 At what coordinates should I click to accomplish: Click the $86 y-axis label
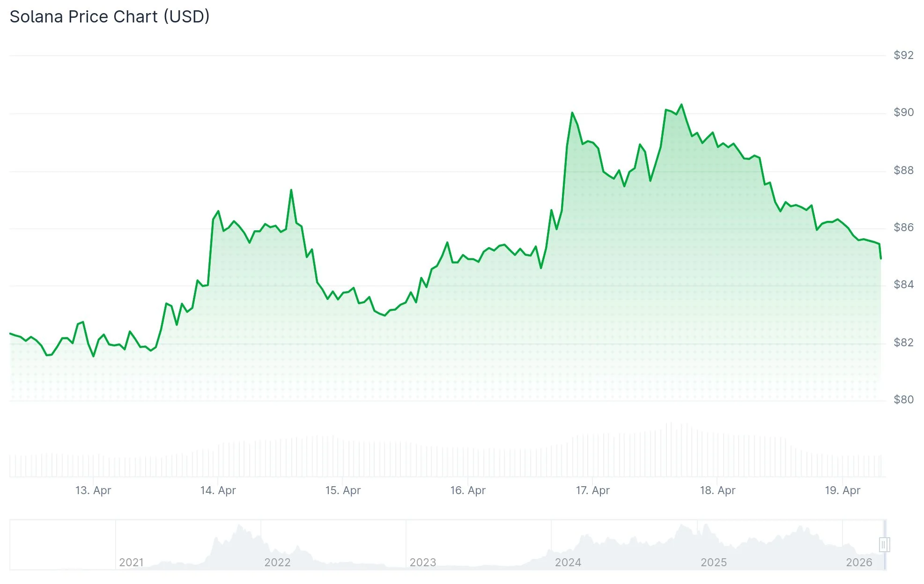click(x=903, y=227)
